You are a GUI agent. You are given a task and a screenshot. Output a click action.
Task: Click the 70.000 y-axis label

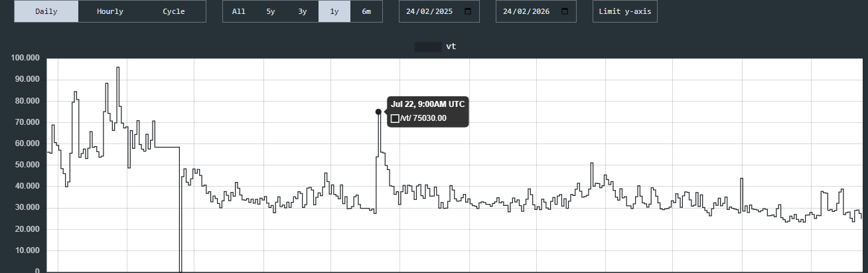[x=27, y=122]
